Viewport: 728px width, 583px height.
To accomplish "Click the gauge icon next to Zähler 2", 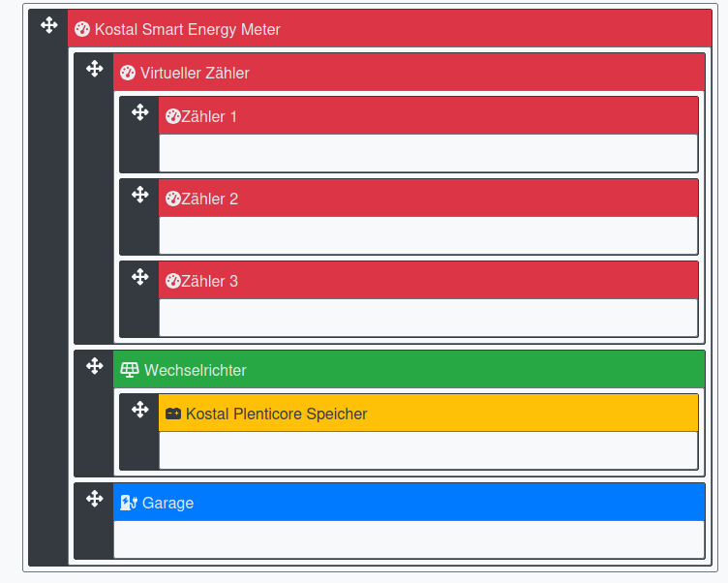I will [x=173, y=199].
